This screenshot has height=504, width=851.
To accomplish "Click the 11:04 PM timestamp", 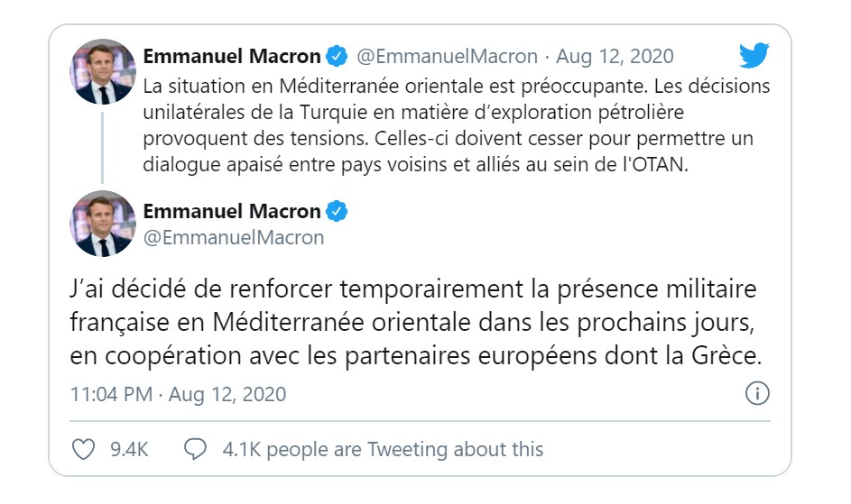I will (x=111, y=394).
